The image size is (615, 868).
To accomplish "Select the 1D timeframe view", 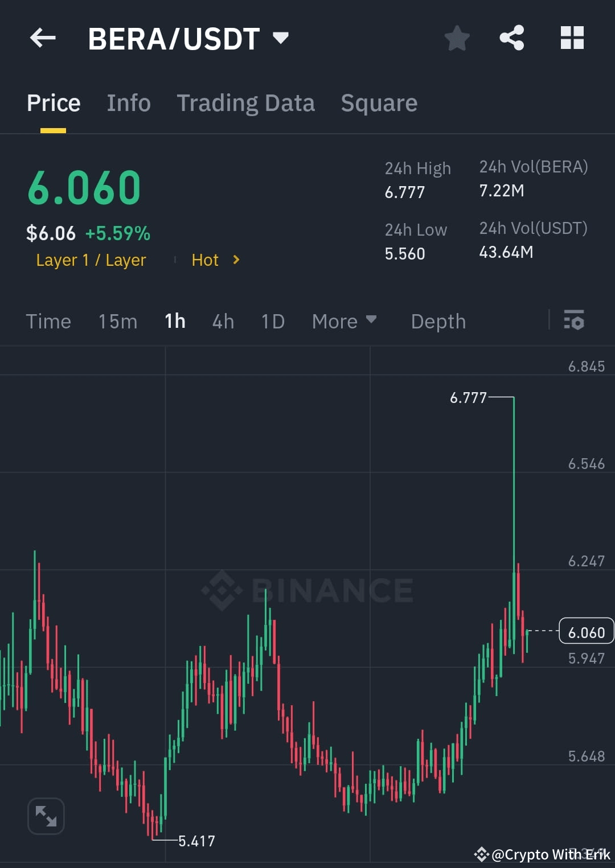I will [272, 321].
